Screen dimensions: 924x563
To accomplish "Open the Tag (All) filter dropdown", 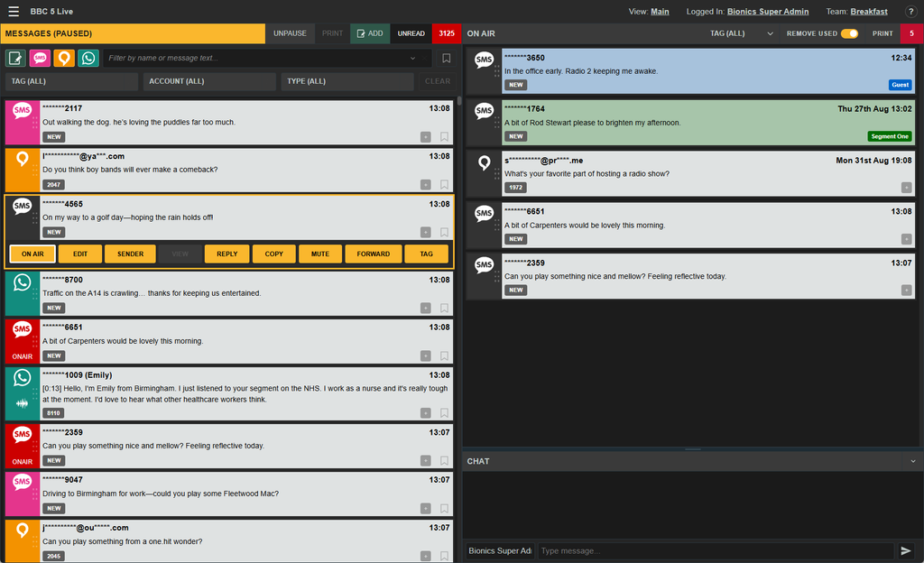I will (71, 81).
